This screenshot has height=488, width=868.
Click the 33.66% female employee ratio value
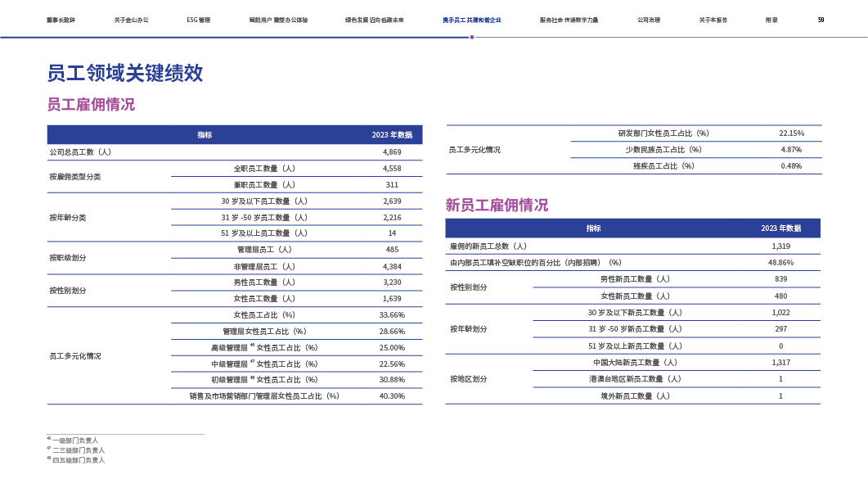(392, 315)
